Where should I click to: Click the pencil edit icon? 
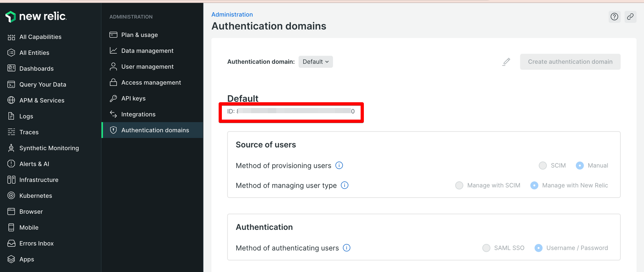(x=506, y=62)
